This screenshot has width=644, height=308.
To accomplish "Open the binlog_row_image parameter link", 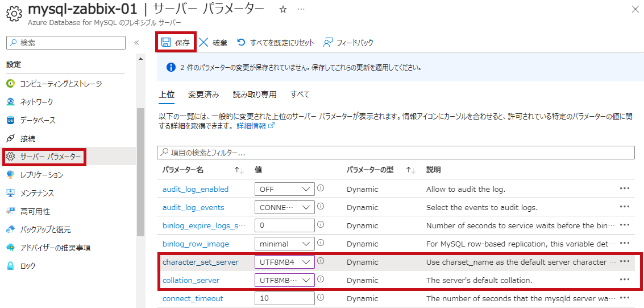I will point(196,244).
